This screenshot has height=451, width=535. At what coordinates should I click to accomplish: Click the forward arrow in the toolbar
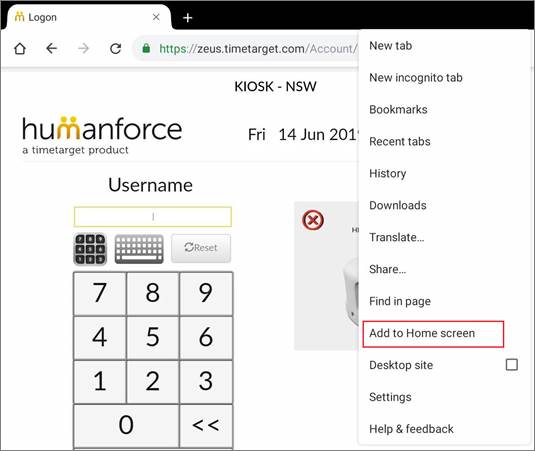coord(84,48)
